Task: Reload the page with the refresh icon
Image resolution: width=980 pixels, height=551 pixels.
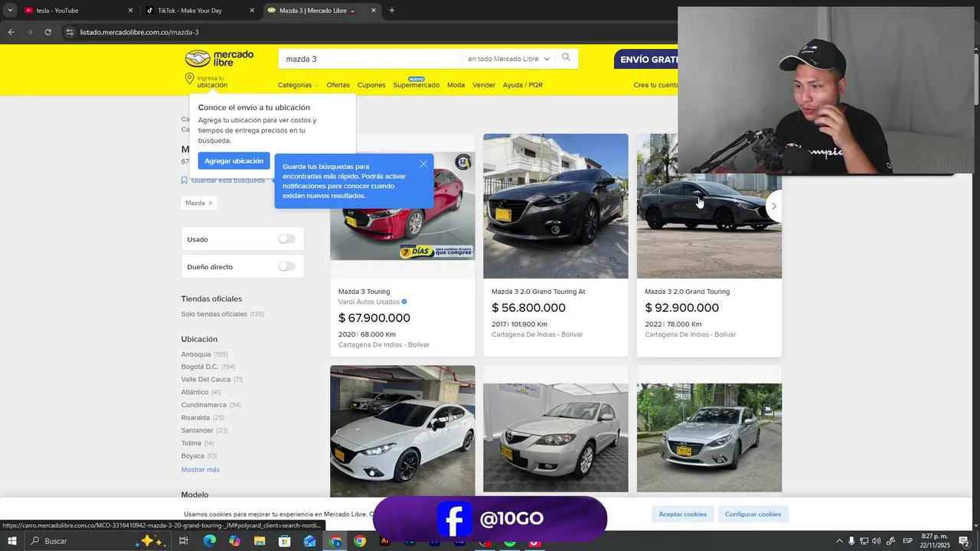Action: click(x=47, y=32)
